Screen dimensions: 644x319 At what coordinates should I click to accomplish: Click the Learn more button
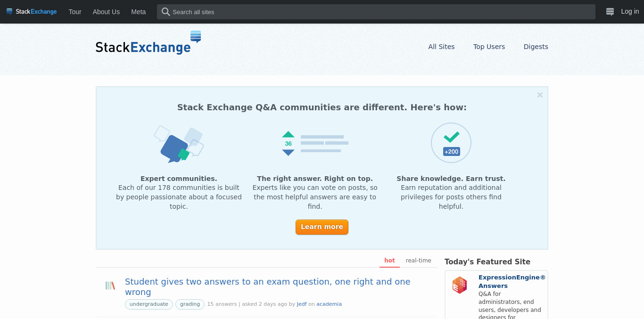tap(322, 227)
